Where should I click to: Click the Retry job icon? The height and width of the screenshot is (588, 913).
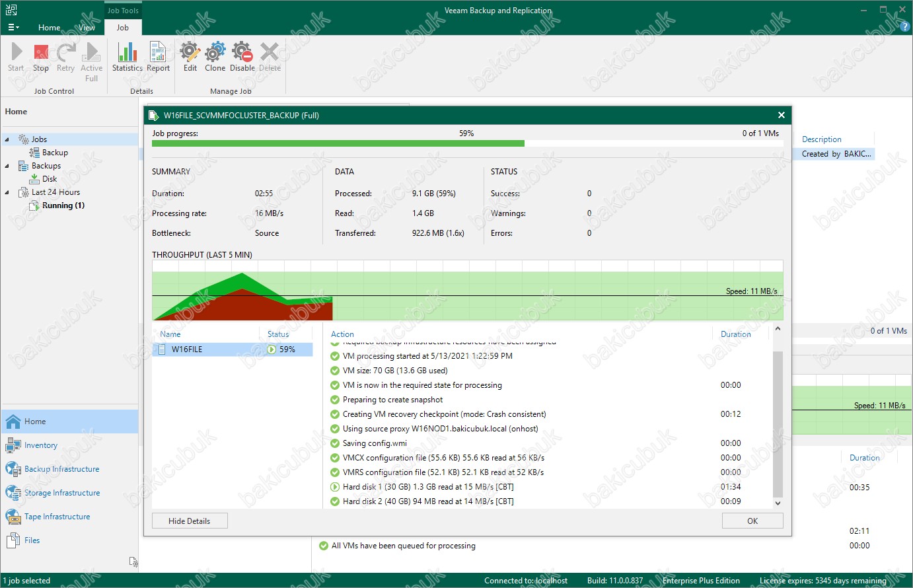pyautogui.click(x=65, y=57)
